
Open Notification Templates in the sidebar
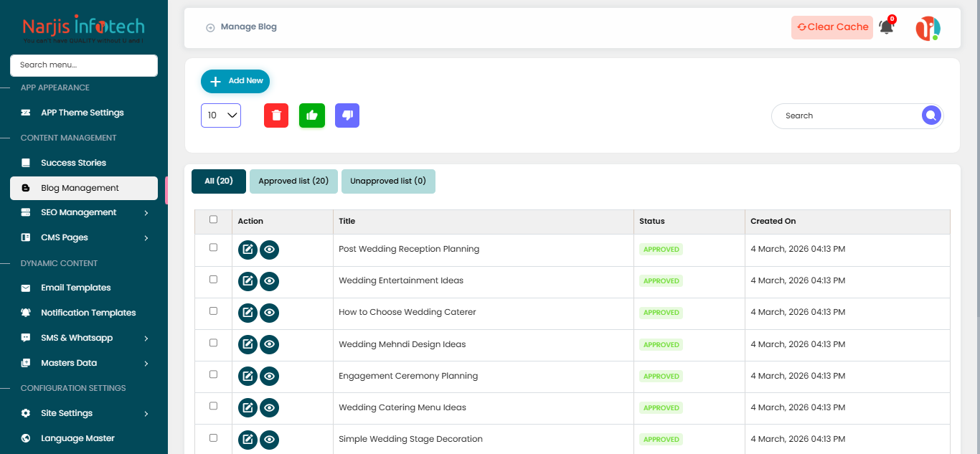click(84, 313)
